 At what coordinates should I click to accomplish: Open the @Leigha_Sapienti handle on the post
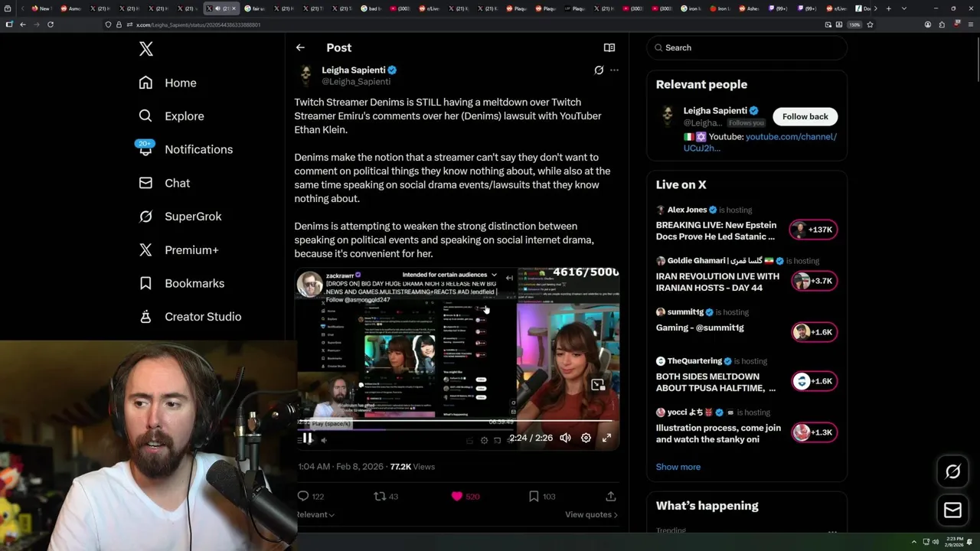click(356, 81)
